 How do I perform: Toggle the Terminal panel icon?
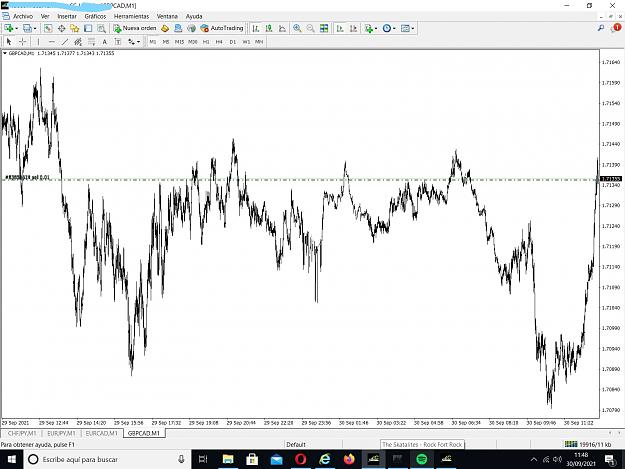[88, 28]
